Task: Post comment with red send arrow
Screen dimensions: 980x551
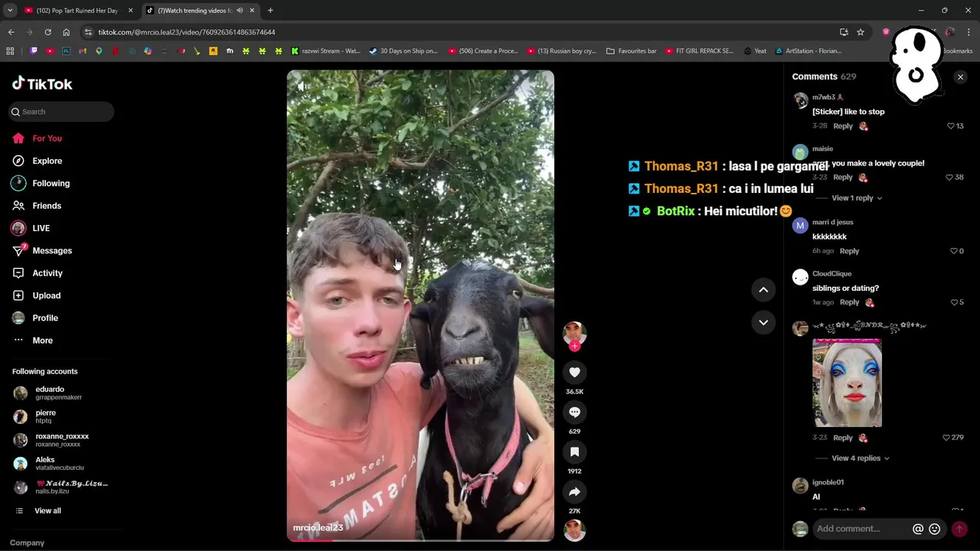Action: (x=959, y=529)
